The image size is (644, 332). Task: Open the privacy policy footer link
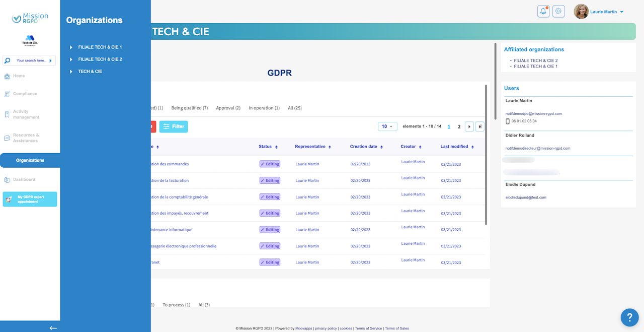pyautogui.click(x=326, y=328)
